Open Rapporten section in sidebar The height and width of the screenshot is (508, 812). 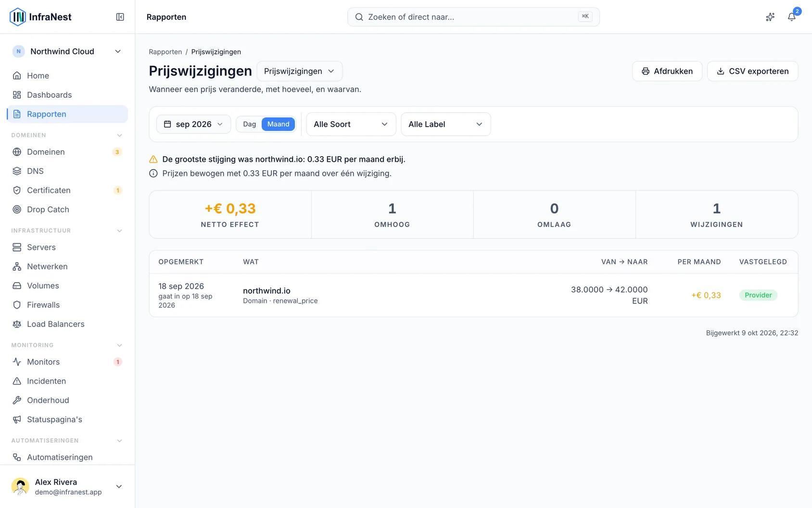[x=67, y=114]
